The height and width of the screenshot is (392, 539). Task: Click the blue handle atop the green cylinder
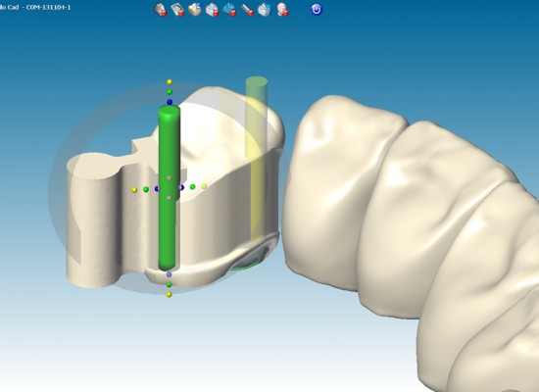(170, 102)
